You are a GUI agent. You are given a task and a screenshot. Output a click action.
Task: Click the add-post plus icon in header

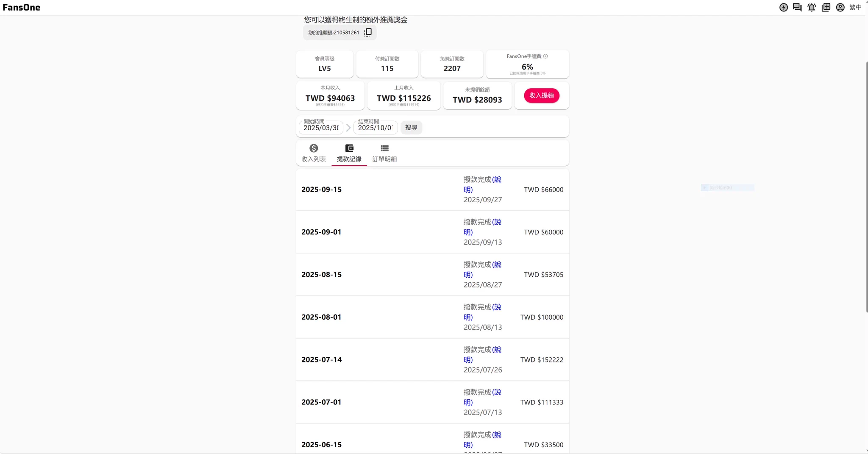click(x=826, y=8)
